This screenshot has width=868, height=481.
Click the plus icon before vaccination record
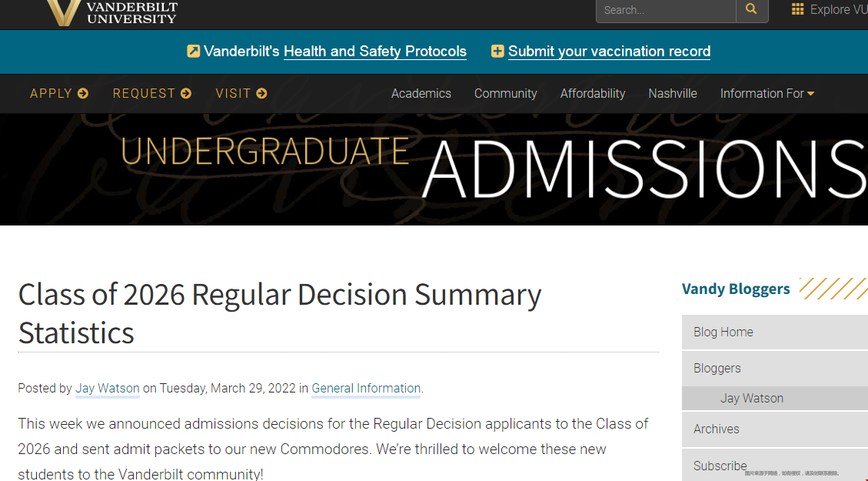pyautogui.click(x=497, y=51)
